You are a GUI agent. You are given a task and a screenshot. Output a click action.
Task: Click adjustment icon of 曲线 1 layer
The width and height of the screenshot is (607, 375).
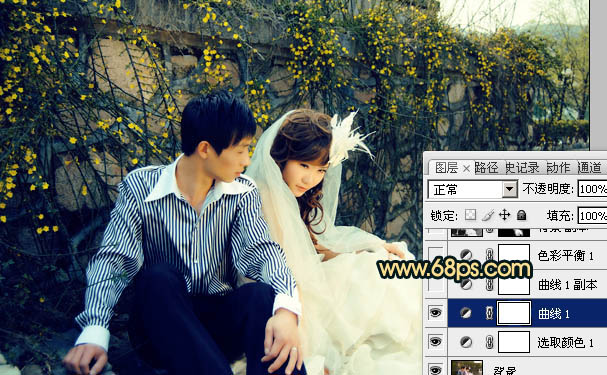(x=466, y=313)
